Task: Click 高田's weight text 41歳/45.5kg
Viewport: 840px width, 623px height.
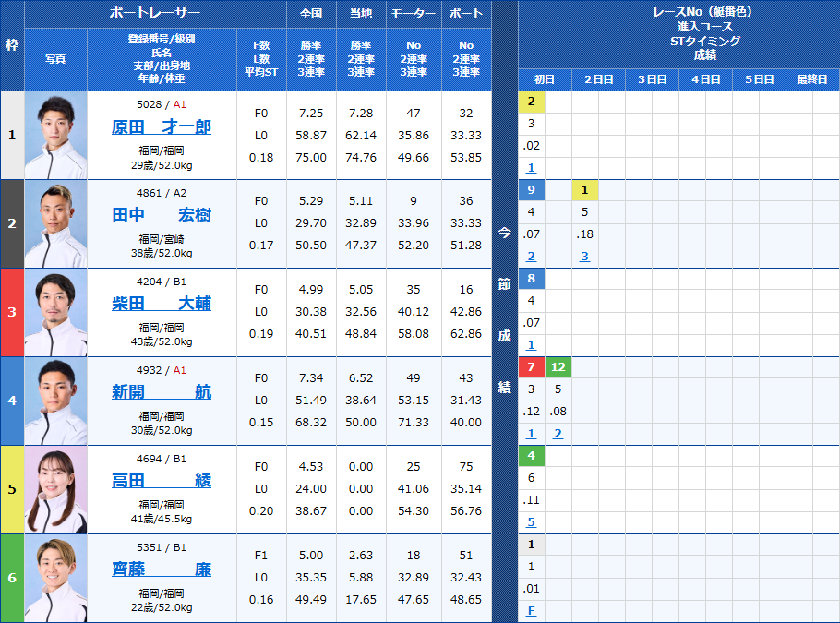Action: coord(162,519)
